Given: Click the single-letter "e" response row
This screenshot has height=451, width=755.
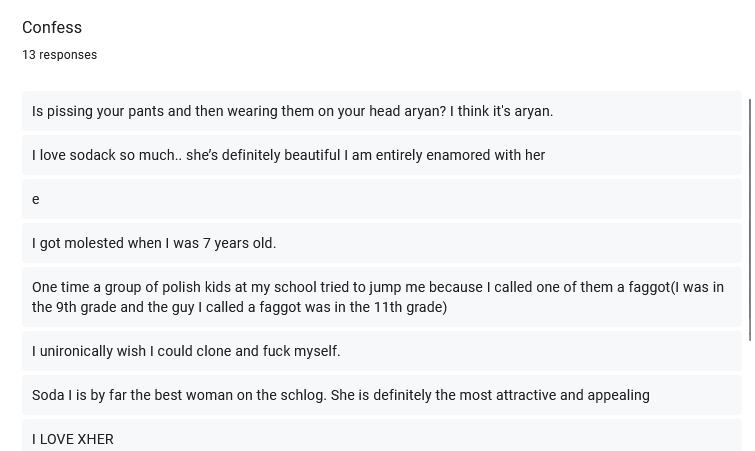Looking at the screenshot, I should (382, 199).
